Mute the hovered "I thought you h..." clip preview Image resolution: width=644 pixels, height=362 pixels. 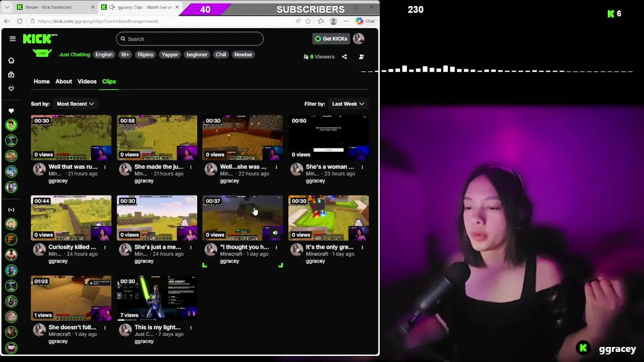(275, 233)
